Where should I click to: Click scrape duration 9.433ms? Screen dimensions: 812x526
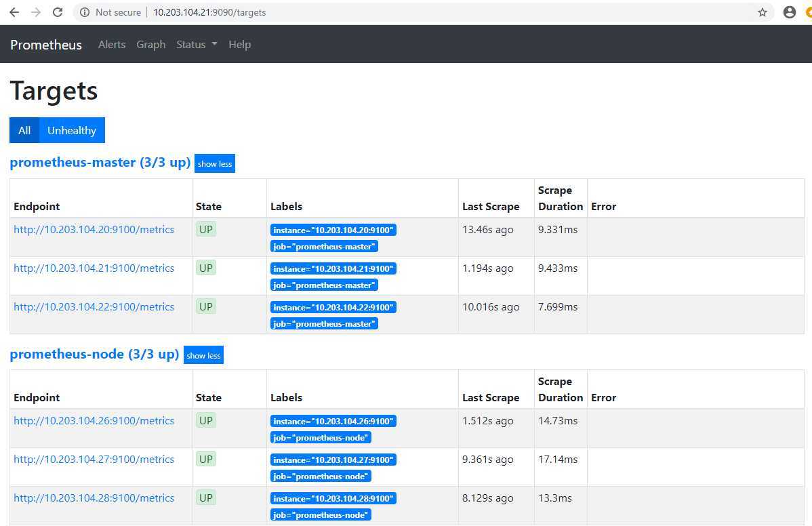pos(558,268)
